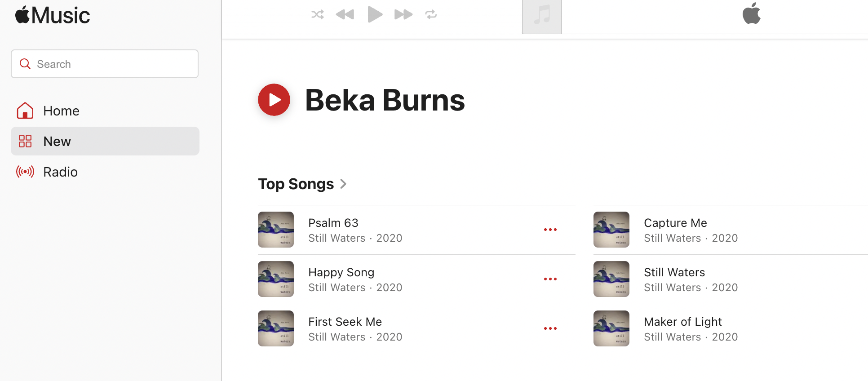This screenshot has width=868, height=381.
Task: Skip forward to next track
Action: [403, 15]
